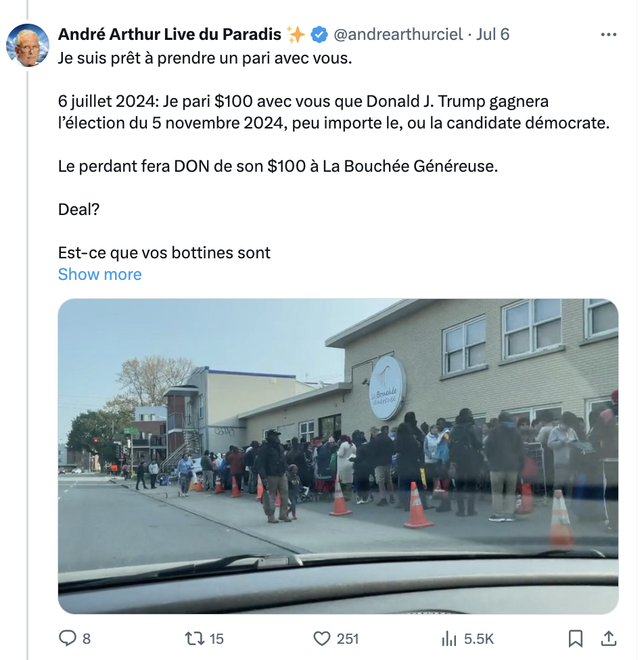The height and width of the screenshot is (660, 644).
Task: Click the @andrearthurciel handle
Action: coord(398,34)
